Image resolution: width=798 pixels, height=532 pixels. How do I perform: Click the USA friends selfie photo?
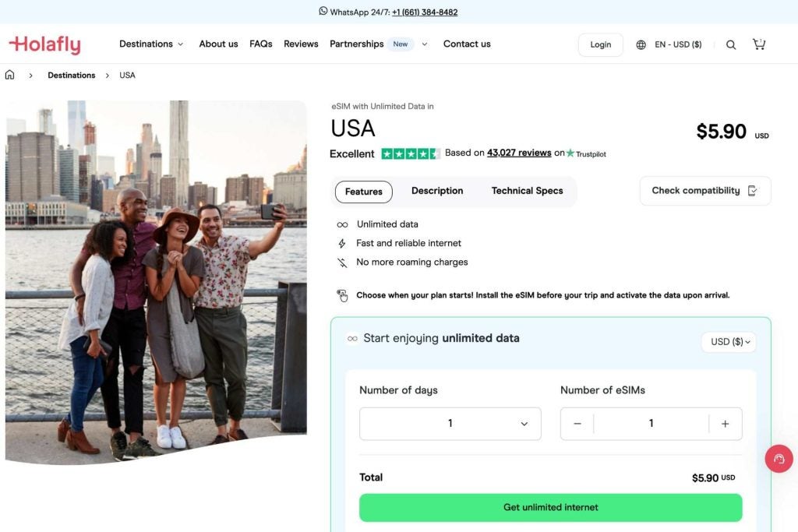tap(156, 280)
